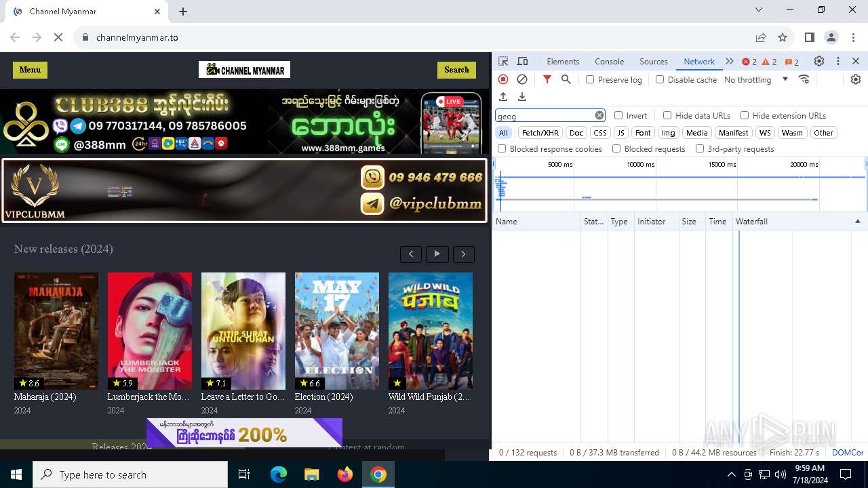Toggle the device toolbar icon
Screen dimensions: 868x488
click(x=522, y=61)
